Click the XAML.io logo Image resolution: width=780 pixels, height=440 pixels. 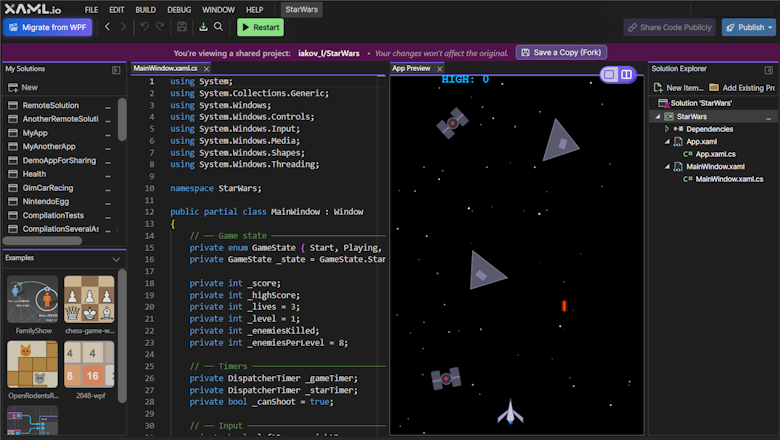tap(33, 9)
